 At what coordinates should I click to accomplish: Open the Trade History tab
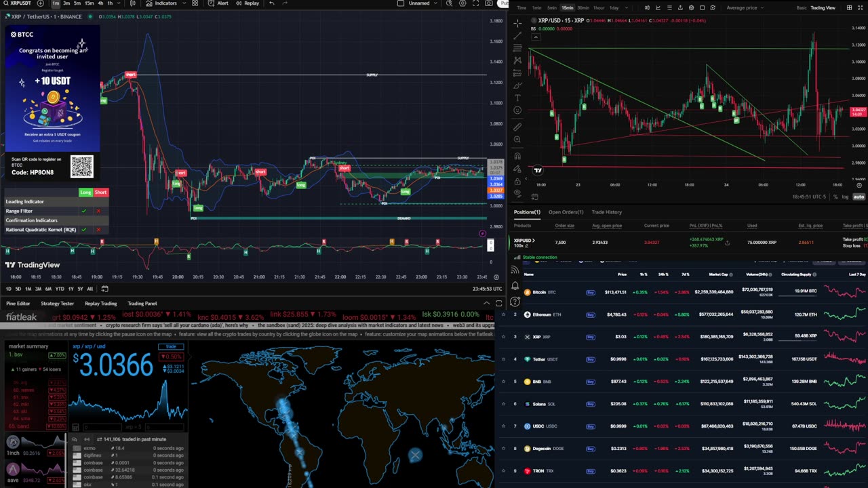point(606,212)
